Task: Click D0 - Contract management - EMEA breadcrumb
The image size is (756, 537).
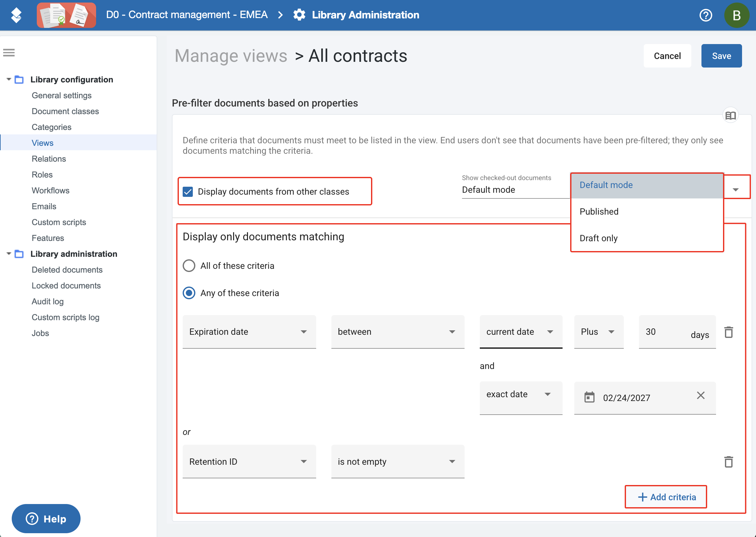Action: pyautogui.click(x=187, y=15)
